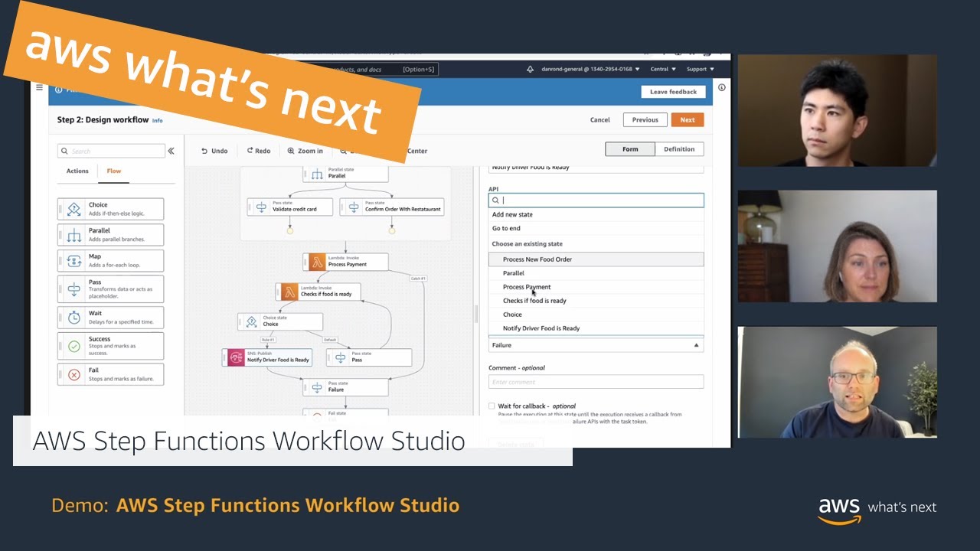Select the Pass flow state icon
Image resolution: width=980 pixels, height=551 pixels.
click(x=74, y=289)
